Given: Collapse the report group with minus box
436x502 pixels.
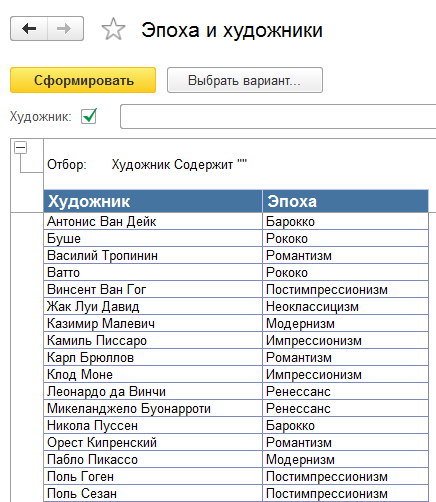Looking at the screenshot, I should (20, 147).
